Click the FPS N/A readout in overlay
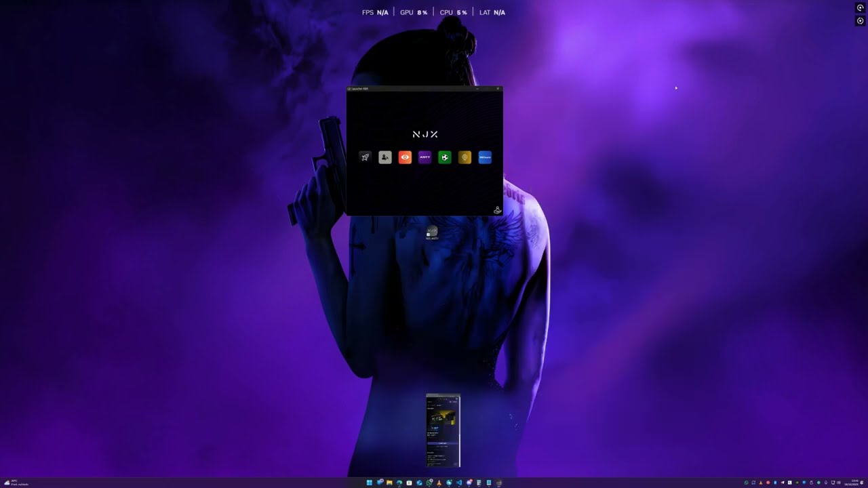Viewport: 868px width, 488px height. [375, 12]
